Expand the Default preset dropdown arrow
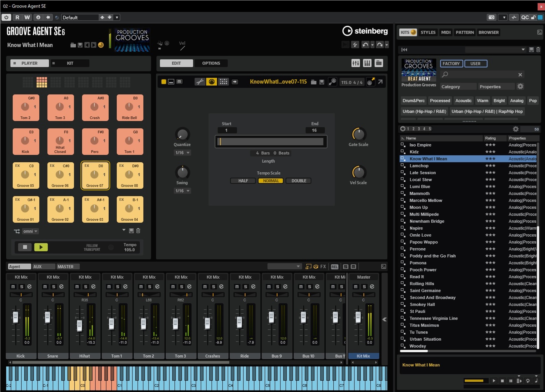This screenshot has height=392, width=545. click(x=117, y=17)
